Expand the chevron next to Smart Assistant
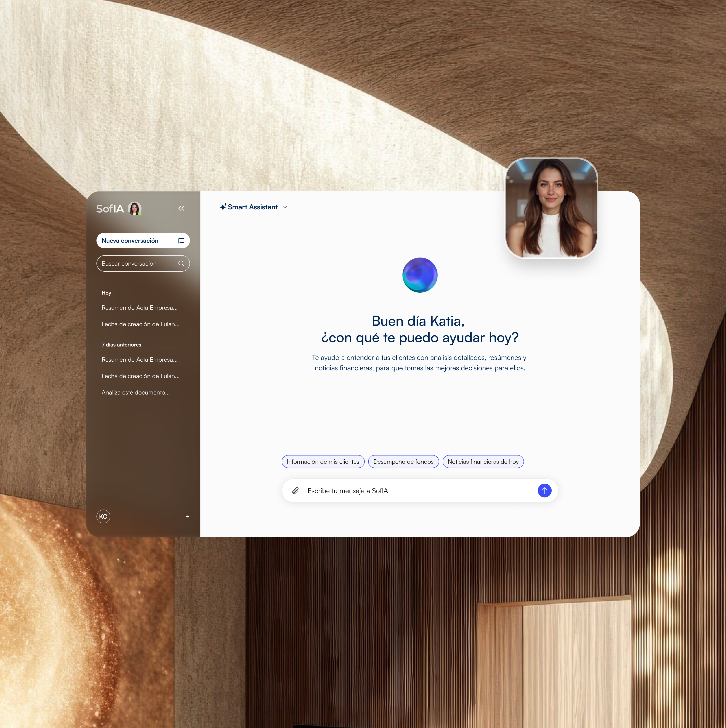The image size is (726, 728). (x=285, y=207)
